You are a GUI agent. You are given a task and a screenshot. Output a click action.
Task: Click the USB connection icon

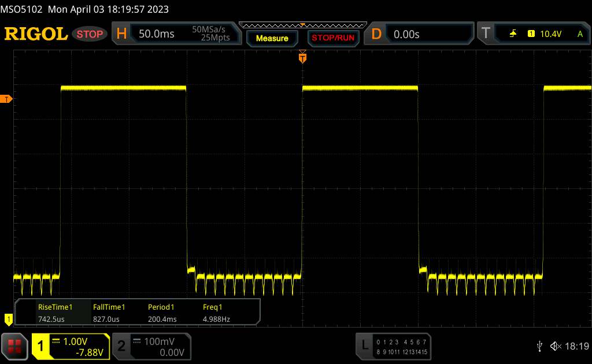(x=539, y=346)
